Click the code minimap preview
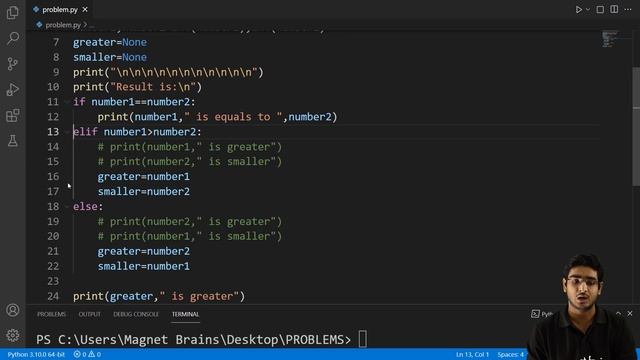This screenshot has height=360, width=640. click(x=610, y=39)
